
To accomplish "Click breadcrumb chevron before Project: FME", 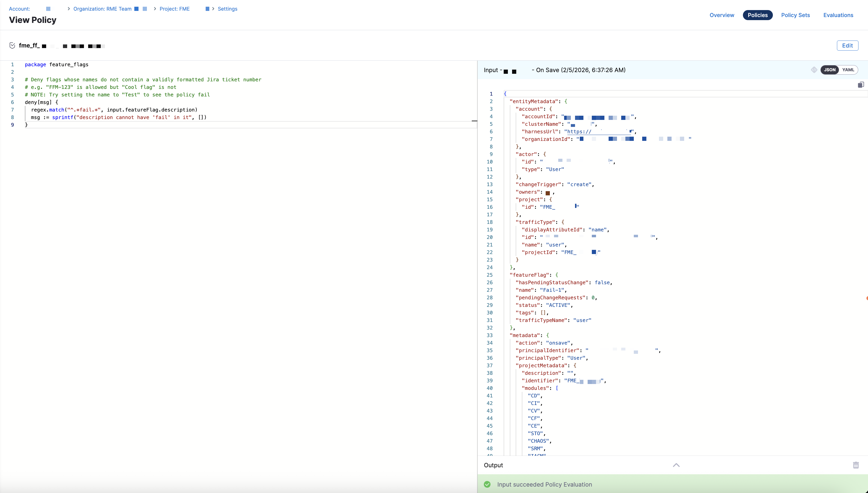I will coord(155,9).
